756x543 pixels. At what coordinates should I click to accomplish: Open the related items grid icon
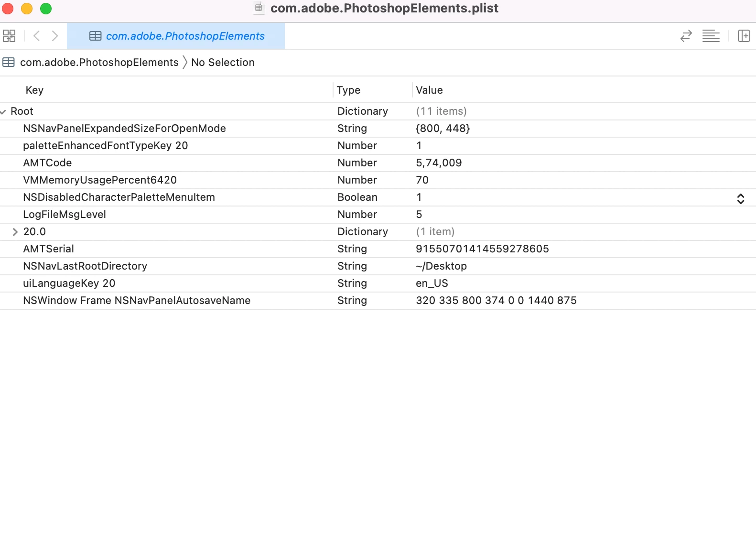pyautogui.click(x=9, y=36)
